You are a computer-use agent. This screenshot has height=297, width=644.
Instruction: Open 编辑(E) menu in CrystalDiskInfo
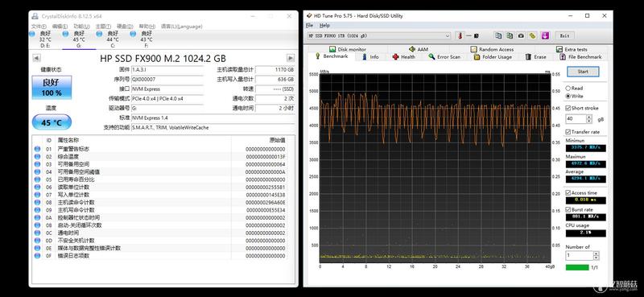click(x=60, y=27)
